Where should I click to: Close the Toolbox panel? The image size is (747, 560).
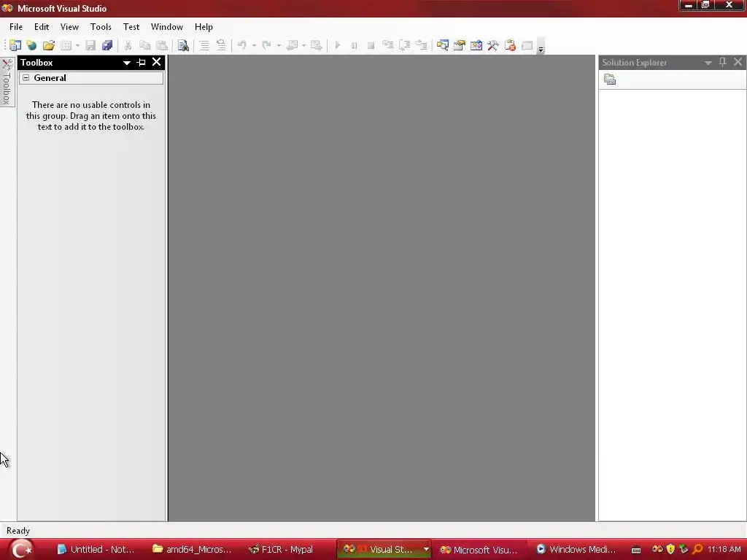tap(156, 62)
